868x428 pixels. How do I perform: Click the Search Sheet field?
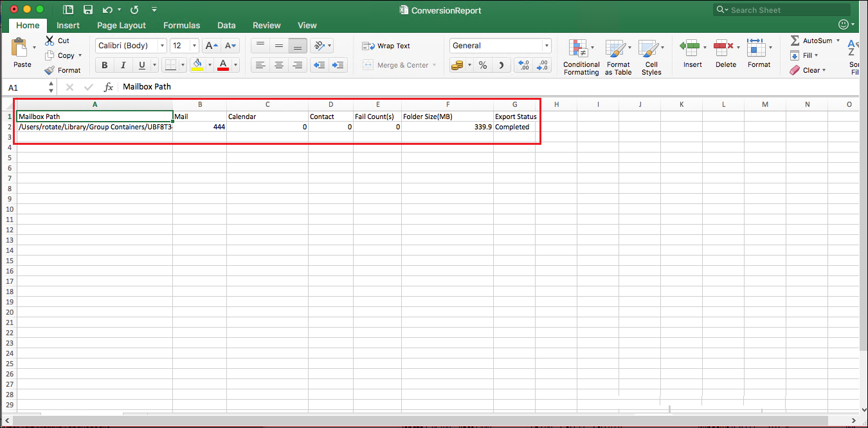(782, 10)
